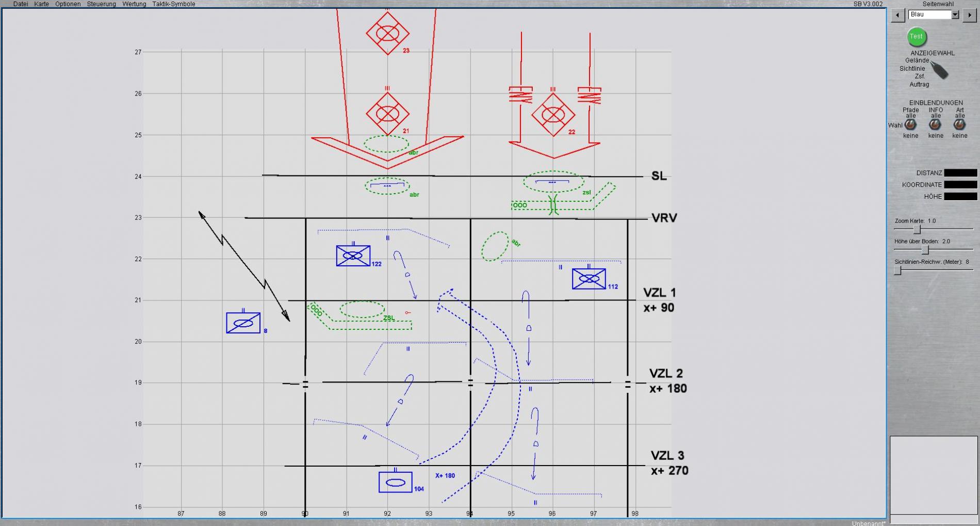
Task: Click the previous side arrow button
Action: click(897, 15)
